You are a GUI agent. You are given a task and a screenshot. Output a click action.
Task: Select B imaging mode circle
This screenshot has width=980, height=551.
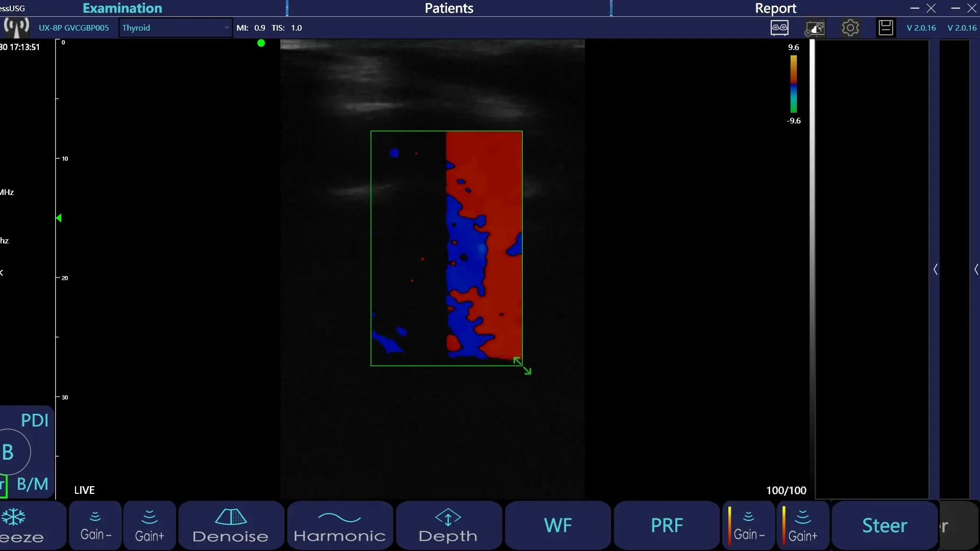(11, 452)
